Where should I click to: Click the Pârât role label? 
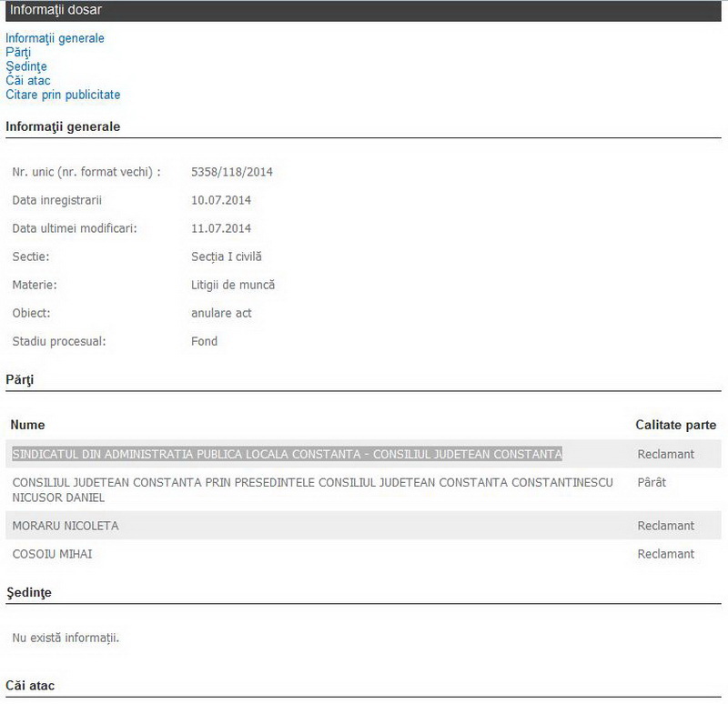652,482
